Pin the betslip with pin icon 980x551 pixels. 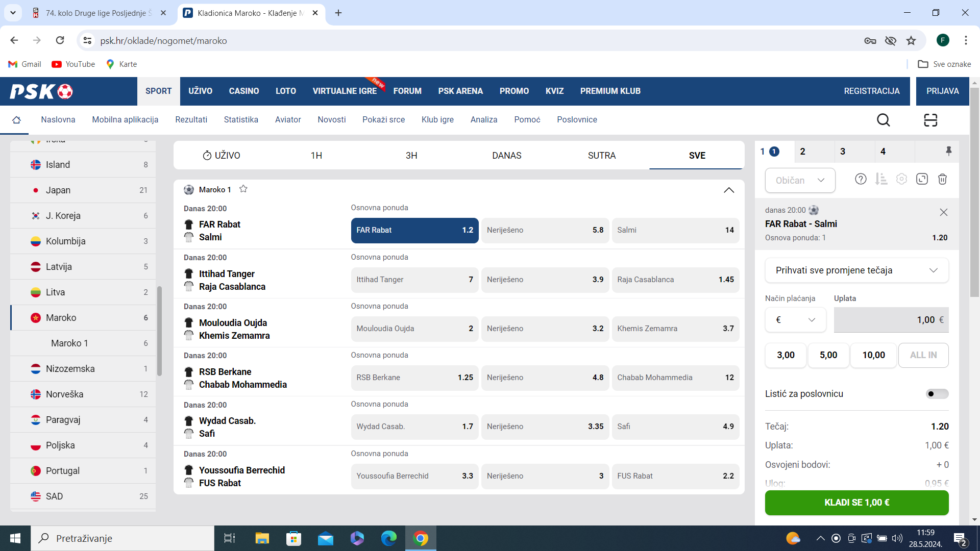pyautogui.click(x=948, y=151)
